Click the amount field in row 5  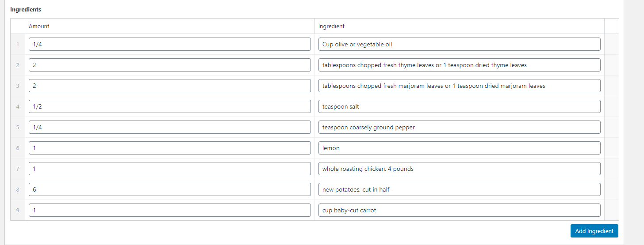click(x=169, y=127)
